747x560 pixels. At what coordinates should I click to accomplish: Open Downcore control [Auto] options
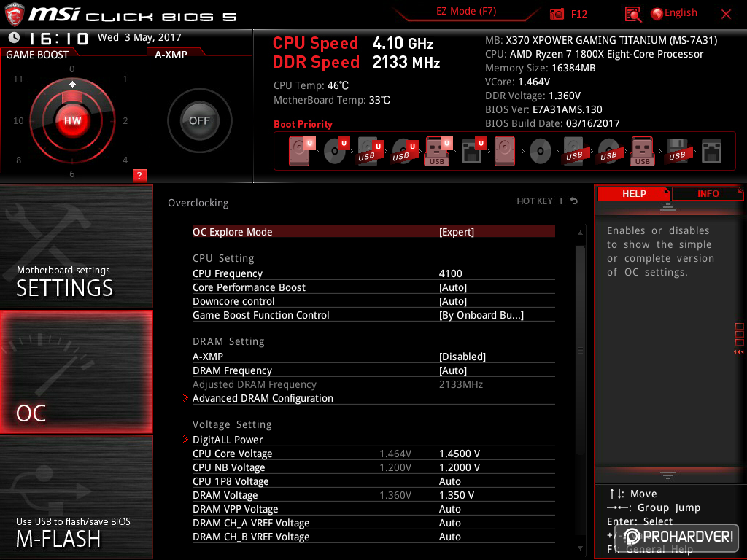click(x=373, y=301)
